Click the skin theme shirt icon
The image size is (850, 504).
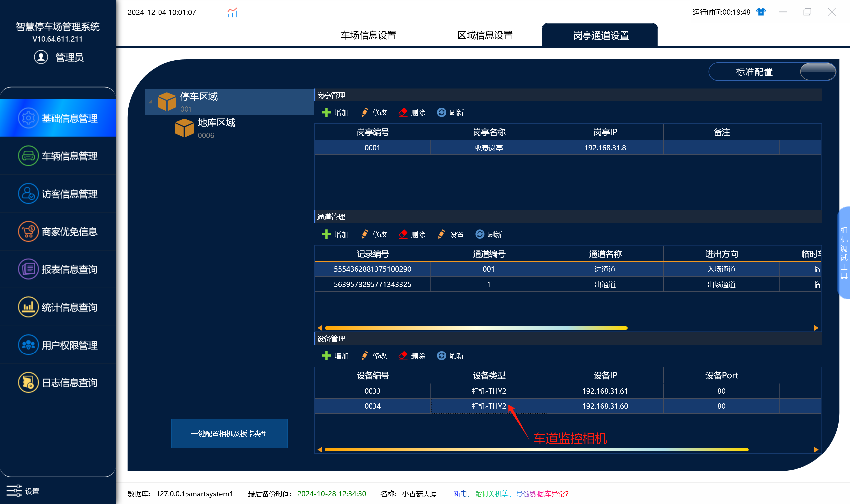click(x=761, y=12)
